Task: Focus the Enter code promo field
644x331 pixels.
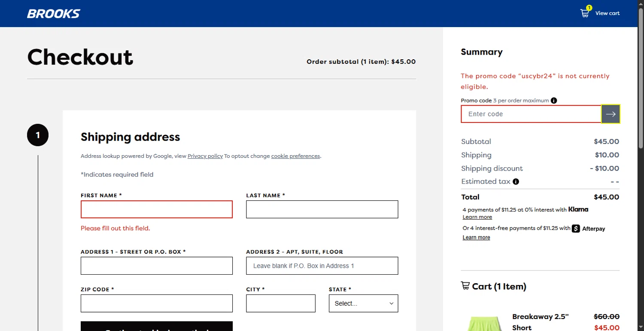Action: pyautogui.click(x=531, y=114)
